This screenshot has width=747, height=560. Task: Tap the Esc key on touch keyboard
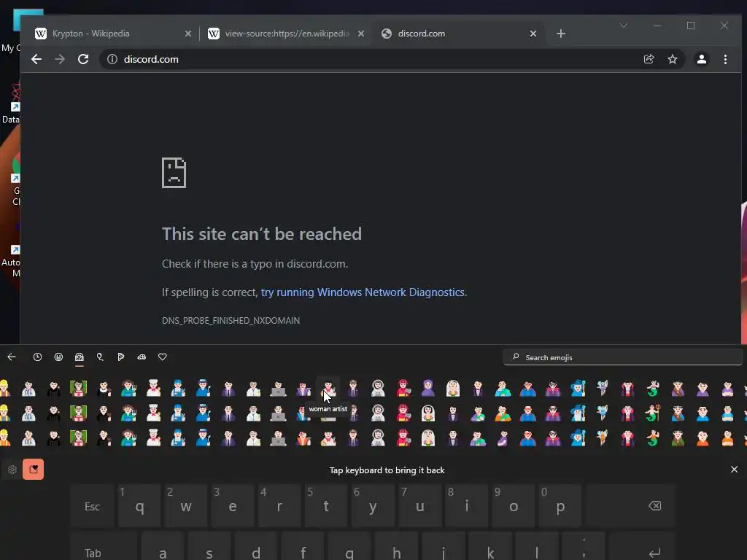tap(93, 506)
